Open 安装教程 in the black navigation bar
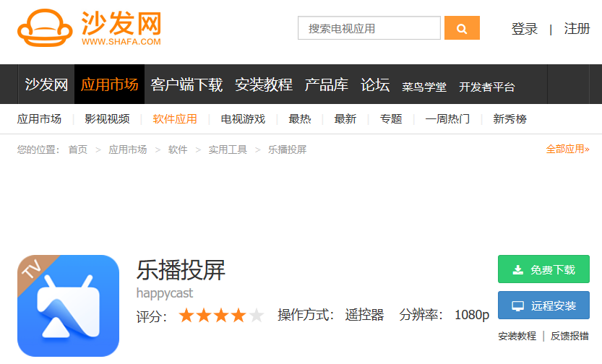Image resolution: width=602 pixels, height=364 pixels. point(264,84)
